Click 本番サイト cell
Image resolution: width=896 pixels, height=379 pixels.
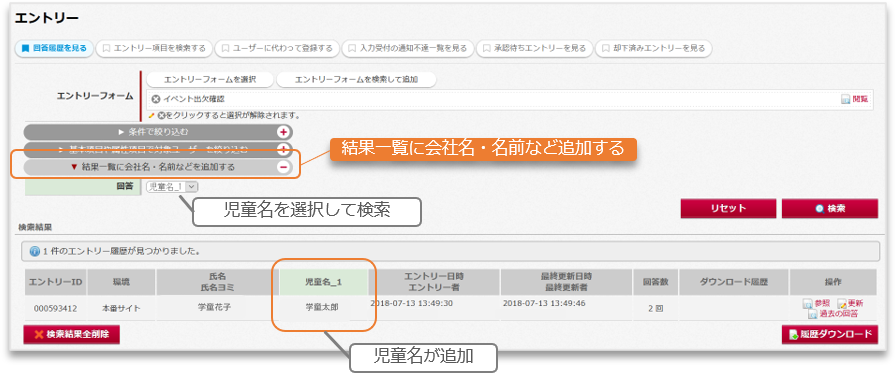[x=121, y=308]
